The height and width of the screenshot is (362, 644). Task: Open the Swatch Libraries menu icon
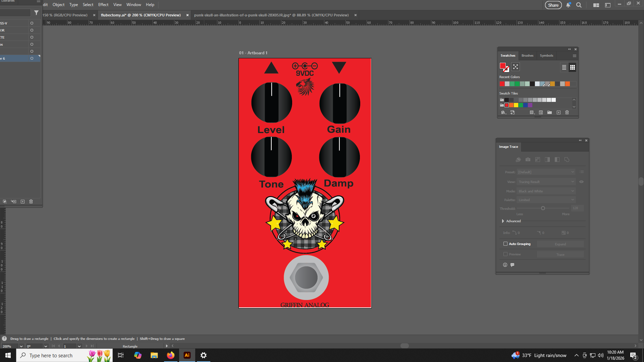pyautogui.click(x=503, y=113)
